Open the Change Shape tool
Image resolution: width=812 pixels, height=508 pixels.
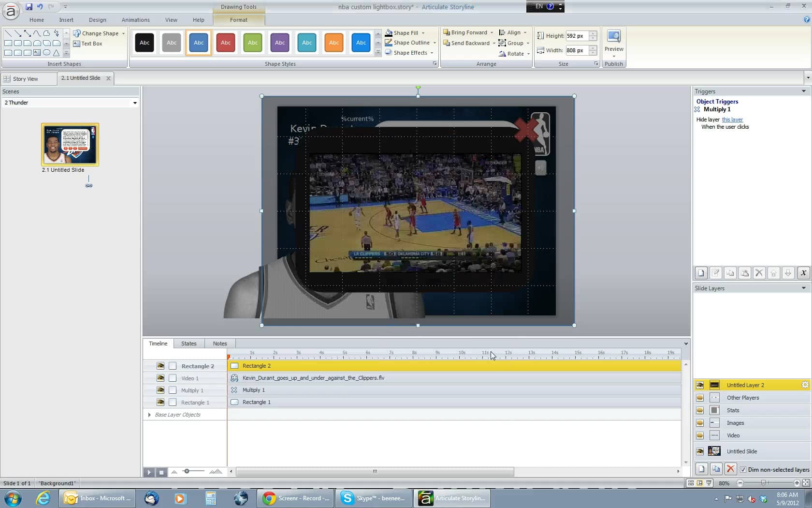point(99,33)
